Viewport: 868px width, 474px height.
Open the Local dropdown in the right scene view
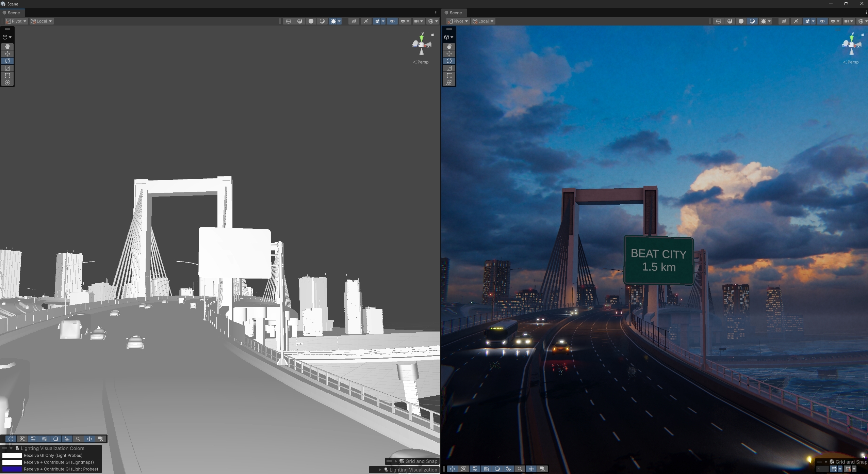pos(483,21)
